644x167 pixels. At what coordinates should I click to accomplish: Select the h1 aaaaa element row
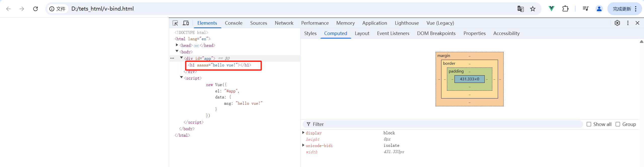point(220,65)
